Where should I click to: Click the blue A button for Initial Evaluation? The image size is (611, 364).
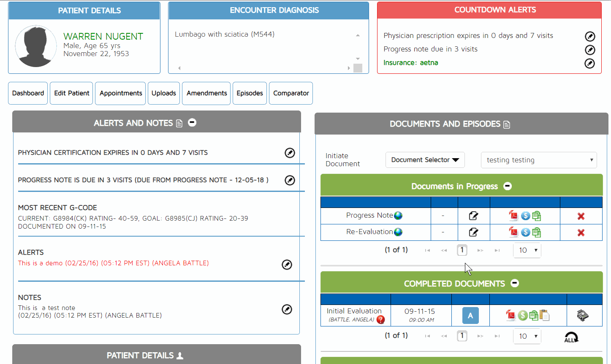470,315
